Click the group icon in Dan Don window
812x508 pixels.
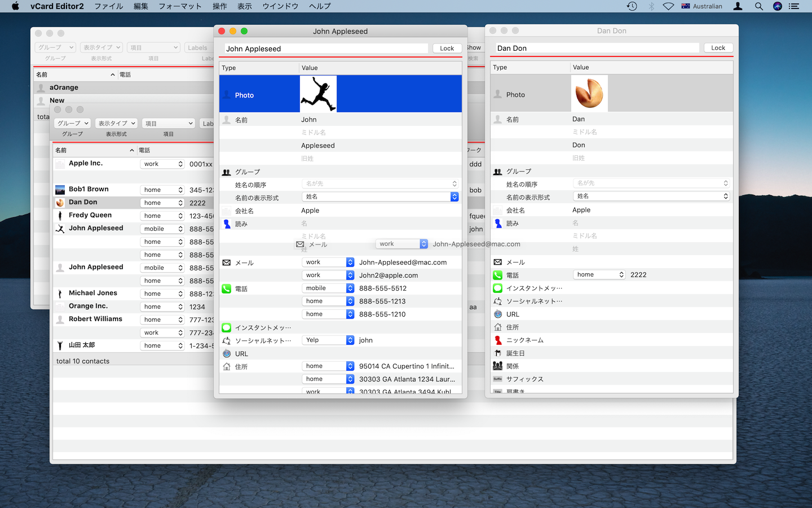(x=497, y=172)
